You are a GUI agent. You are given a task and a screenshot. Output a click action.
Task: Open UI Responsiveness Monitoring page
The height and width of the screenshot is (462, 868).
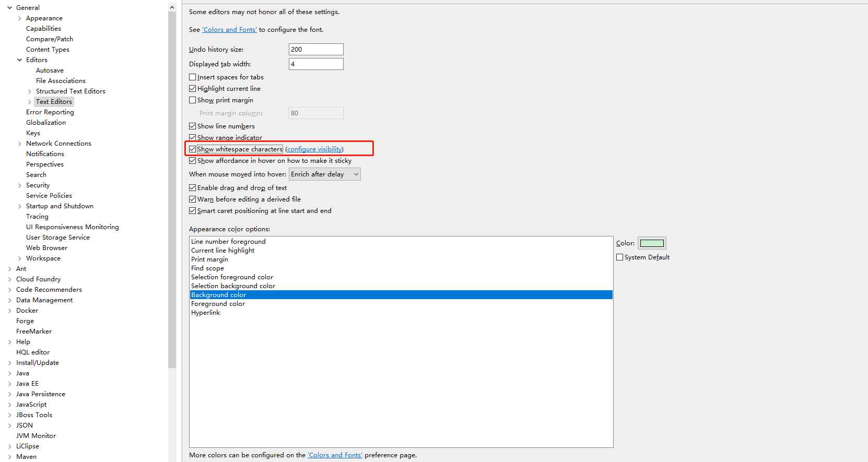(73, 227)
